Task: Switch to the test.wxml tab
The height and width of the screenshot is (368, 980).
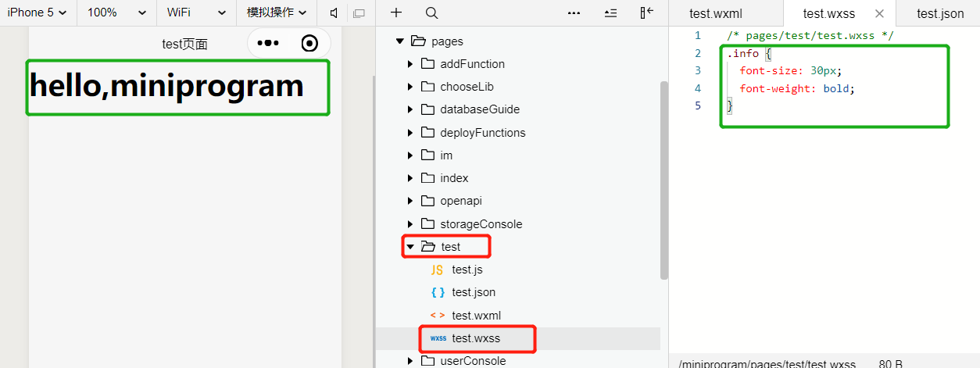Action: click(x=716, y=13)
